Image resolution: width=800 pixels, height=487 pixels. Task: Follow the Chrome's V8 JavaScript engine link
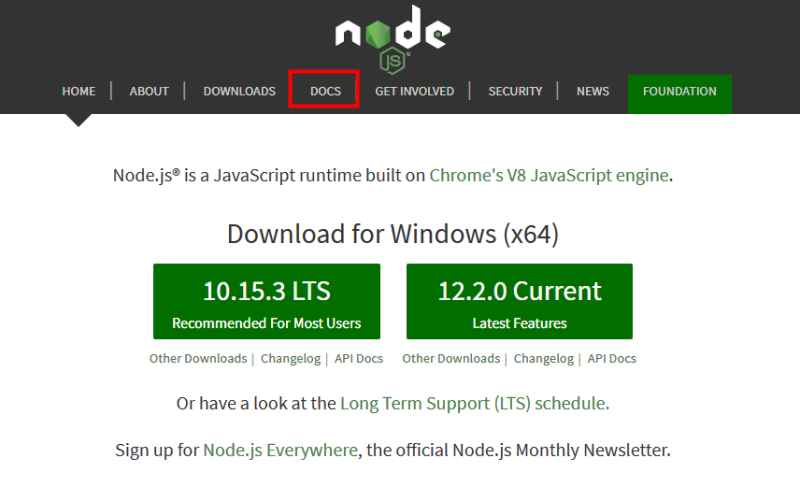pyautogui.click(x=548, y=175)
